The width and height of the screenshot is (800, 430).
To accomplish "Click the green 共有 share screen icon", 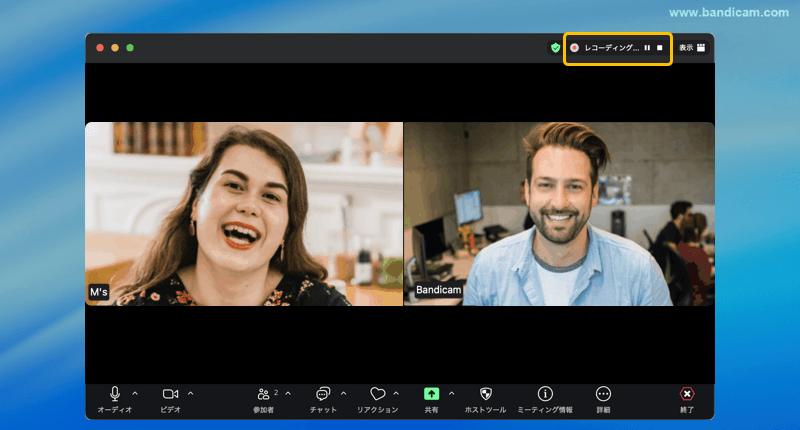I will click(431, 394).
